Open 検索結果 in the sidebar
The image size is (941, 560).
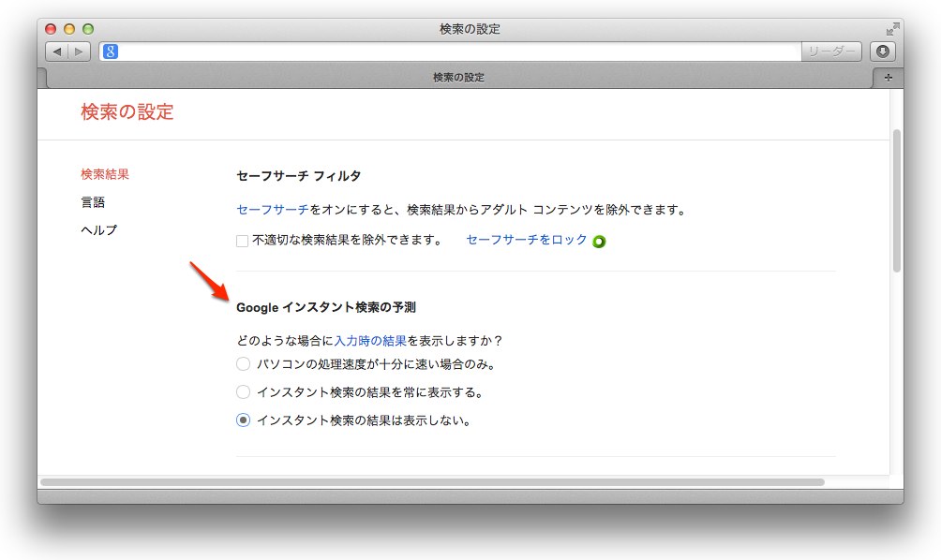(x=105, y=174)
